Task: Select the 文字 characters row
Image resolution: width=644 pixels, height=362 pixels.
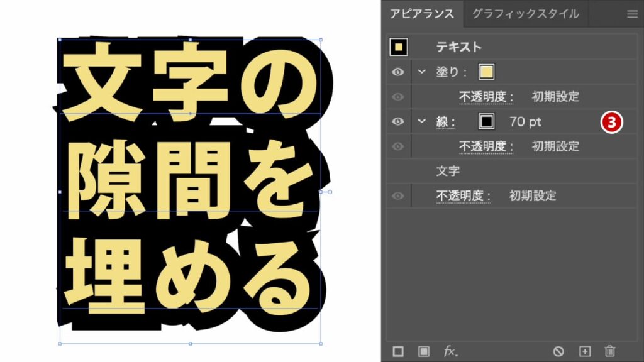Action: [x=512, y=171]
